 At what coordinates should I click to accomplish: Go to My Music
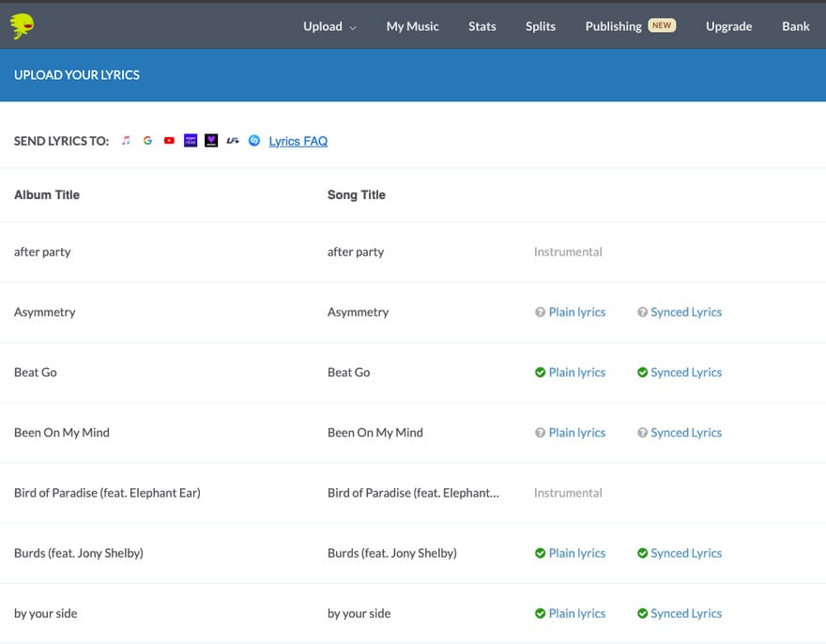point(412,26)
